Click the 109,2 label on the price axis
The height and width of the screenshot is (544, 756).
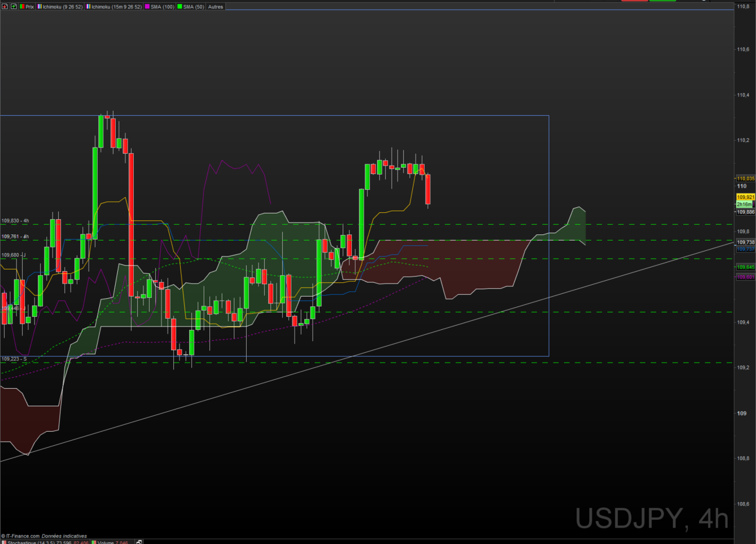click(743, 367)
